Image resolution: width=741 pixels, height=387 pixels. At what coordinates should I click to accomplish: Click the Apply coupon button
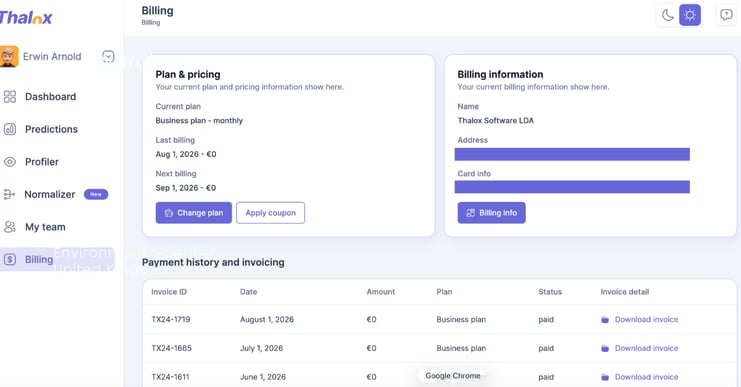[x=270, y=213]
